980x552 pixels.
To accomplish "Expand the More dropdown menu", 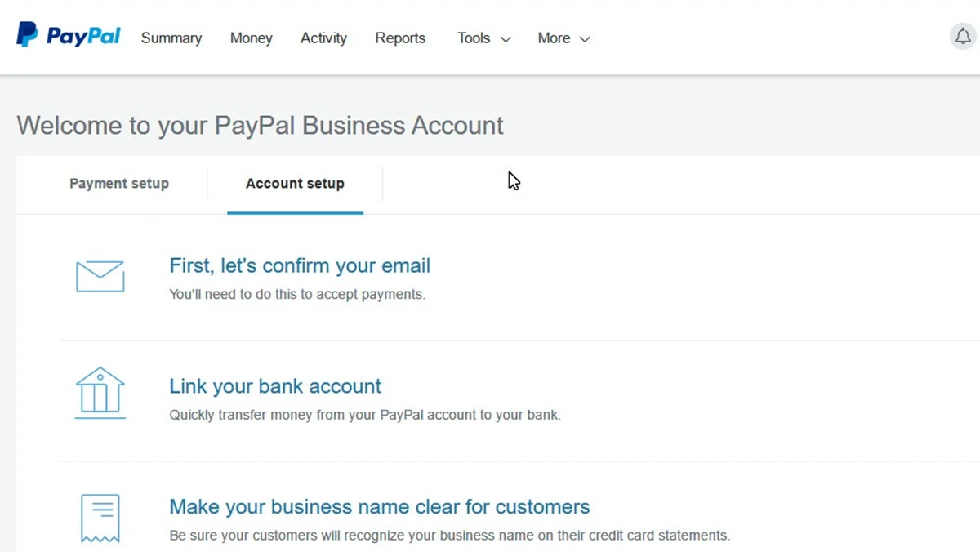I will (x=563, y=38).
